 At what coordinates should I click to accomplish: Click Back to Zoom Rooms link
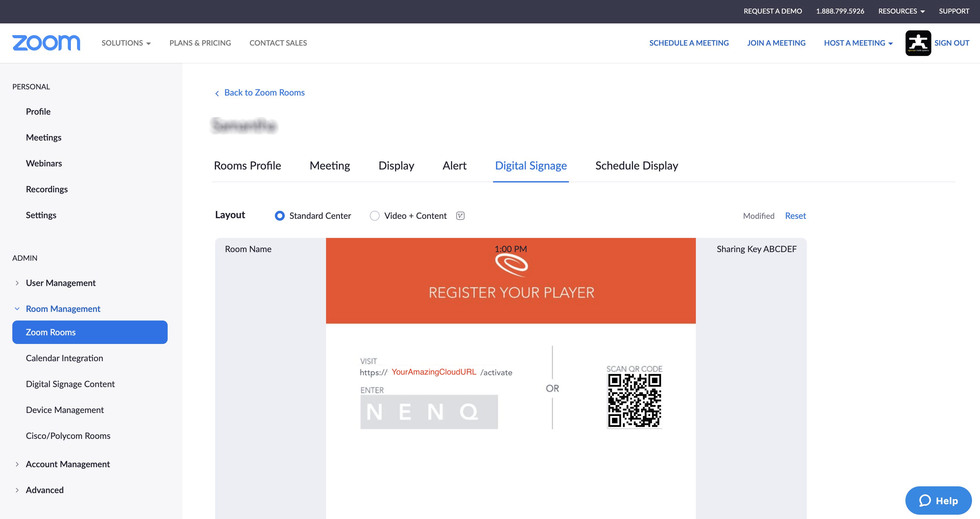tap(264, 92)
